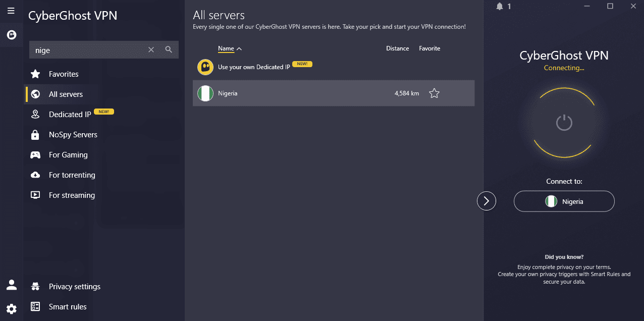This screenshot has width=644, height=321.
Task: Click the search input containing 'nige'
Action: click(88, 50)
